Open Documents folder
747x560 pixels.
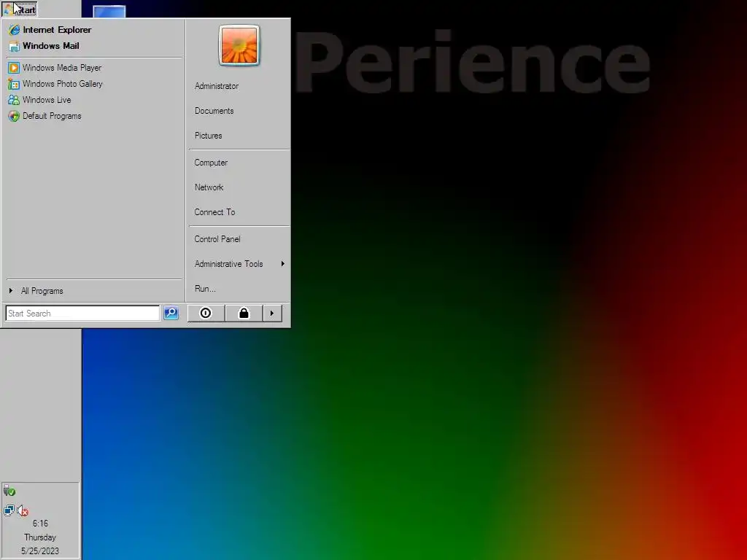click(239, 111)
